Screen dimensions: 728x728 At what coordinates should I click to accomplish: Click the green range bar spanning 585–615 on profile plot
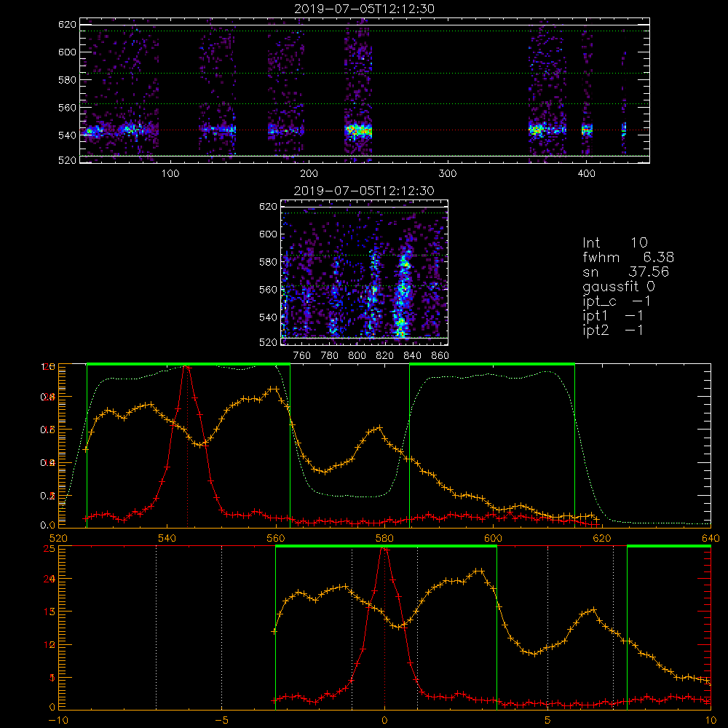click(x=492, y=364)
